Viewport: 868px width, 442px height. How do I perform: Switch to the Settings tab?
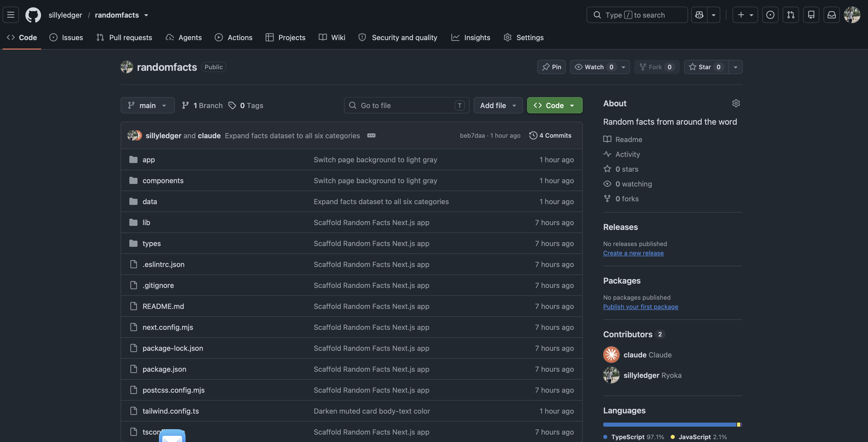[524, 37]
